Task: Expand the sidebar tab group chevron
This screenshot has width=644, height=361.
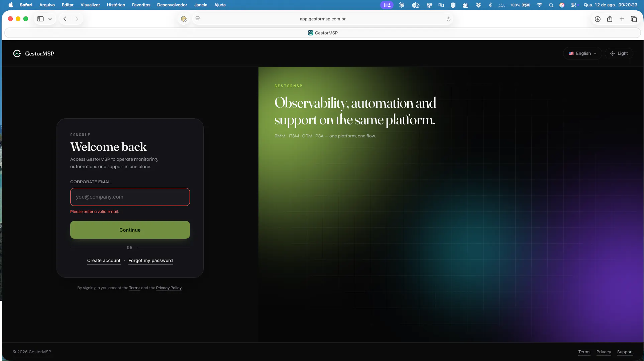Action: pos(50,19)
